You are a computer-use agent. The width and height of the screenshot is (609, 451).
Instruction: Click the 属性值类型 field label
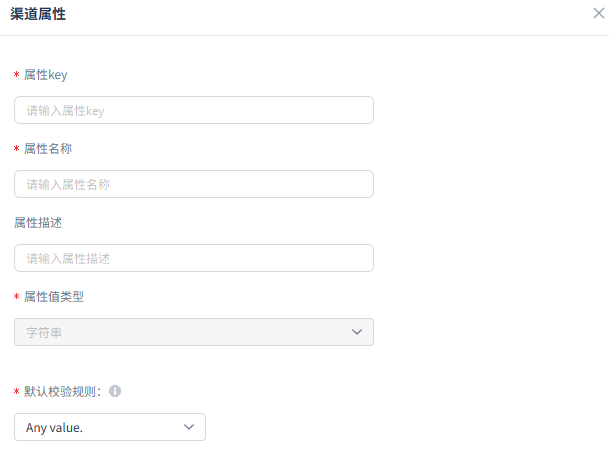coord(53,296)
